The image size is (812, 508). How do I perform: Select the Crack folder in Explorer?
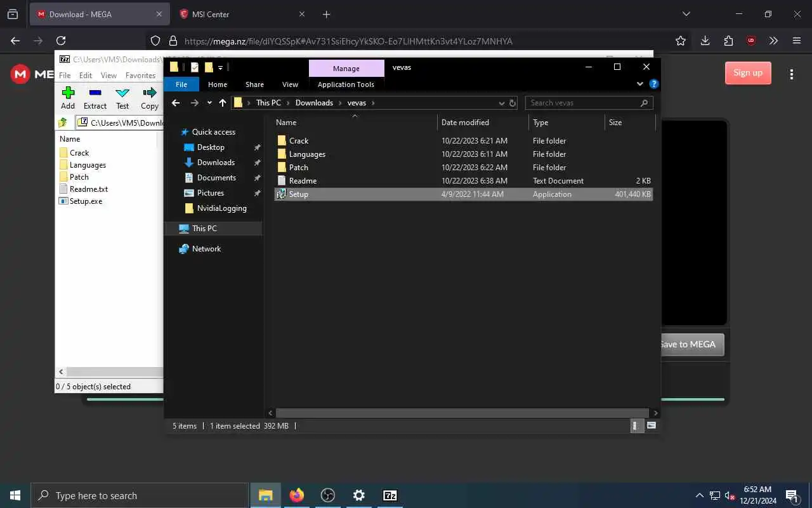(x=299, y=141)
